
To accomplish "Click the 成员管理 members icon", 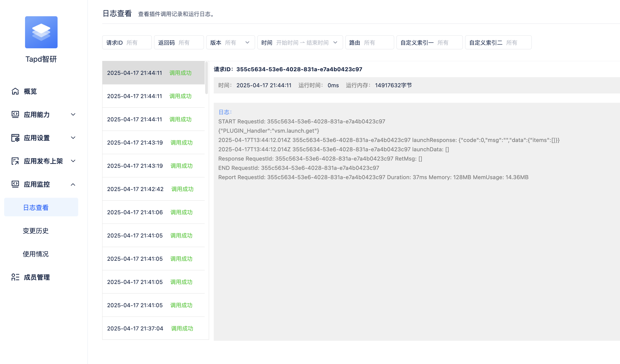I will [15, 277].
